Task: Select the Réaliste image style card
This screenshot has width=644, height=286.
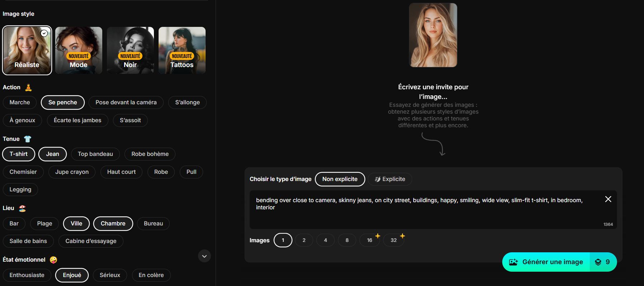Action: [27, 50]
